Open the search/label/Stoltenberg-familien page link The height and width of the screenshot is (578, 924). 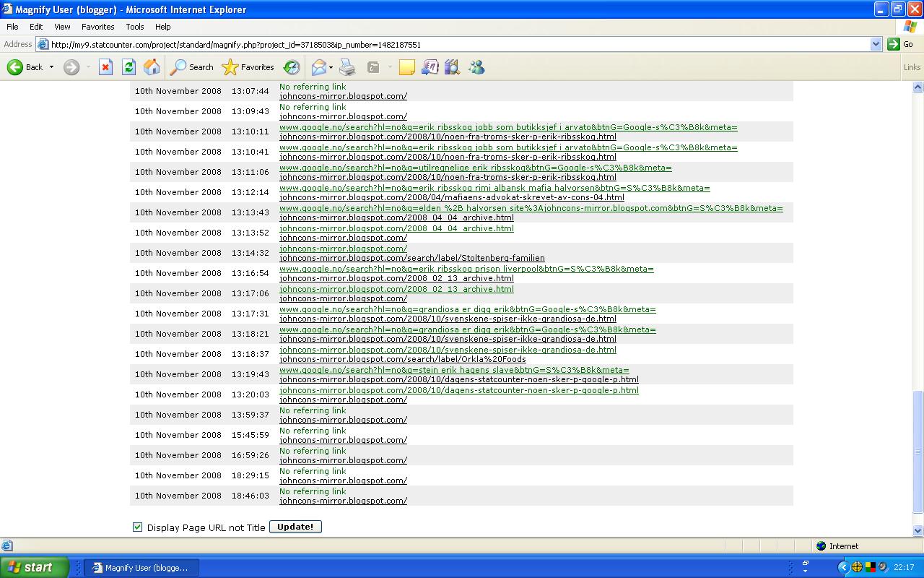(412, 258)
